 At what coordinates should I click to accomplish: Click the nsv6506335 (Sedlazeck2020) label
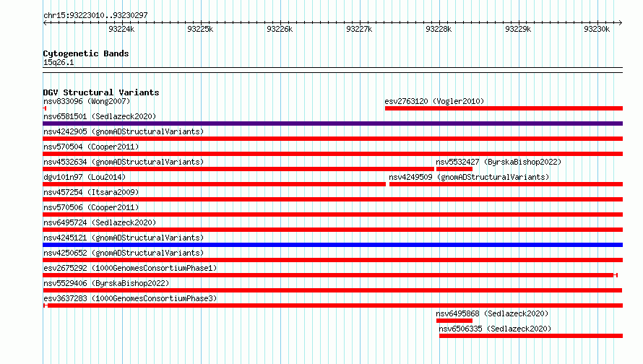[495, 329]
